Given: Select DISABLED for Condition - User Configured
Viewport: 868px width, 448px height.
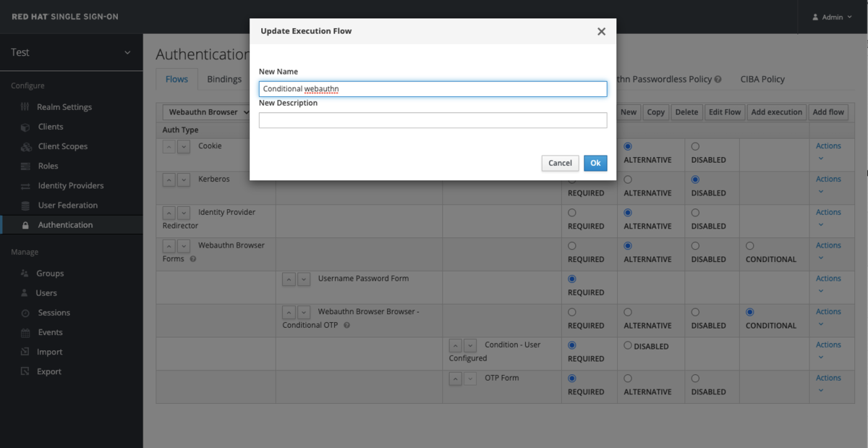Looking at the screenshot, I should pos(628,345).
